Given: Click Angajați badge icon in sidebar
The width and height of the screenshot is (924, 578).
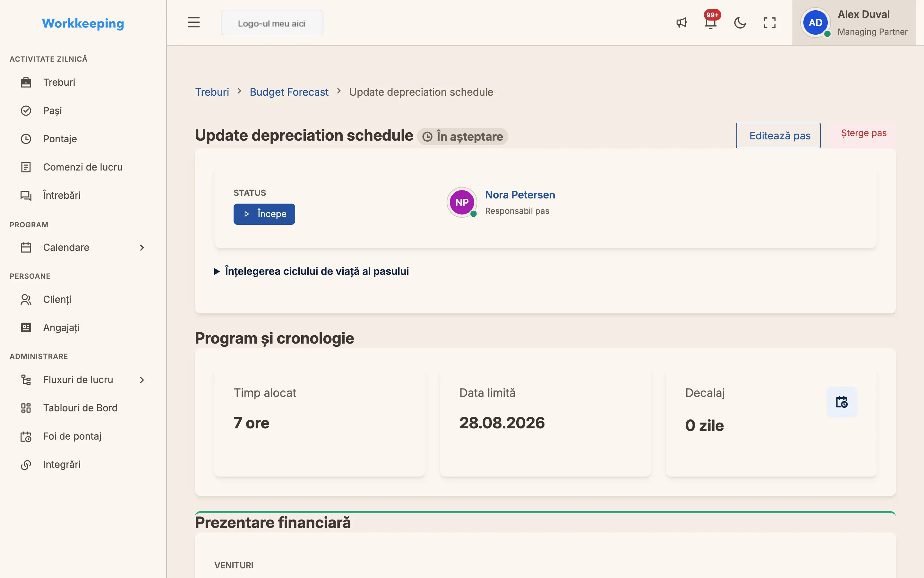Looking at the screenshot, I should pos(26,328).
